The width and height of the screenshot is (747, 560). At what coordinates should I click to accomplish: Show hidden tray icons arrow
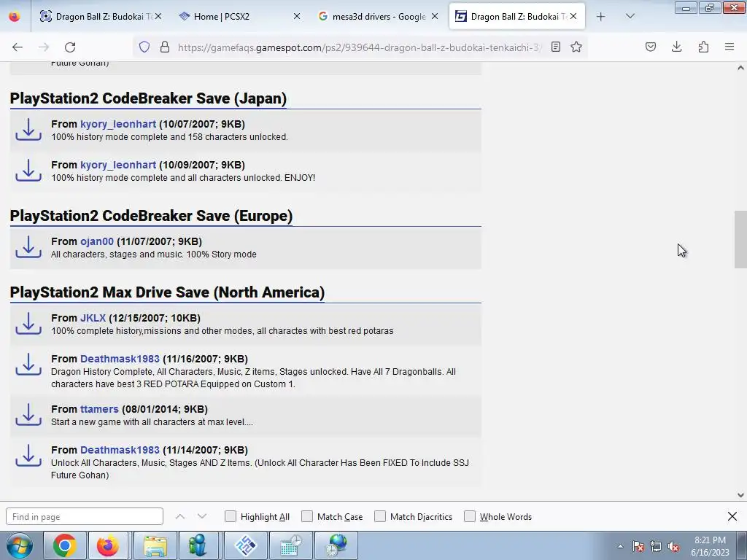click(620, 547)
